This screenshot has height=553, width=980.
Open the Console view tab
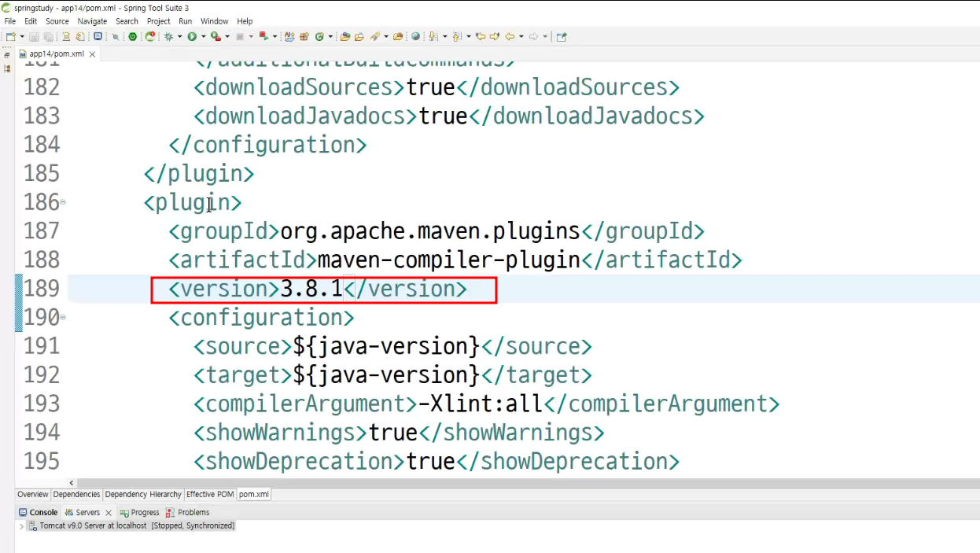[x=39, y=512]
